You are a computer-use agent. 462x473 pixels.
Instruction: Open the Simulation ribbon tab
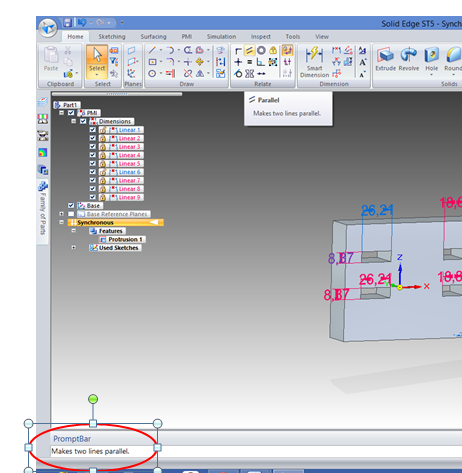coord(221,37)
